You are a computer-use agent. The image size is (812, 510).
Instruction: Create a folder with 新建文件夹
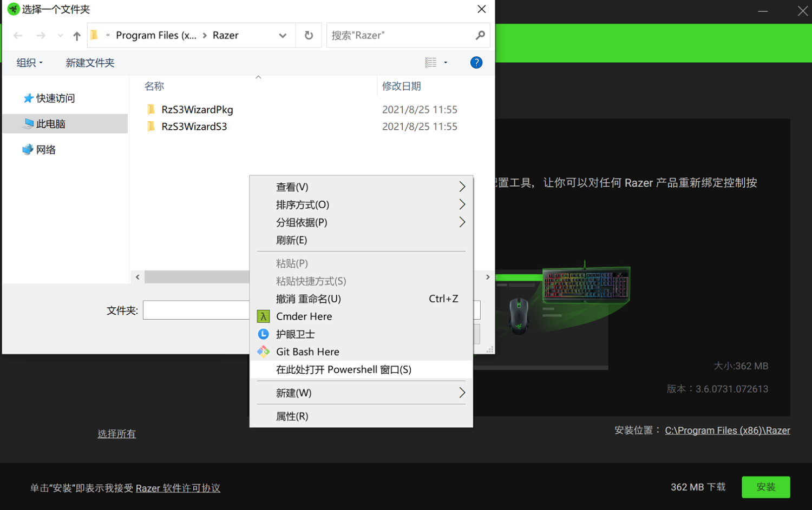(90, 62)
